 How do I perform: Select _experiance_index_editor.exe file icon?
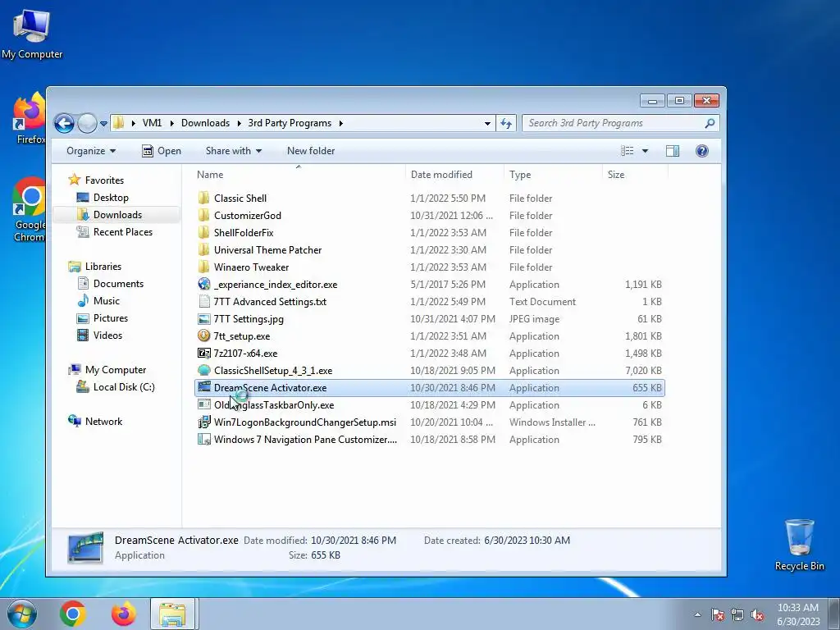click(x=203, y=284)
